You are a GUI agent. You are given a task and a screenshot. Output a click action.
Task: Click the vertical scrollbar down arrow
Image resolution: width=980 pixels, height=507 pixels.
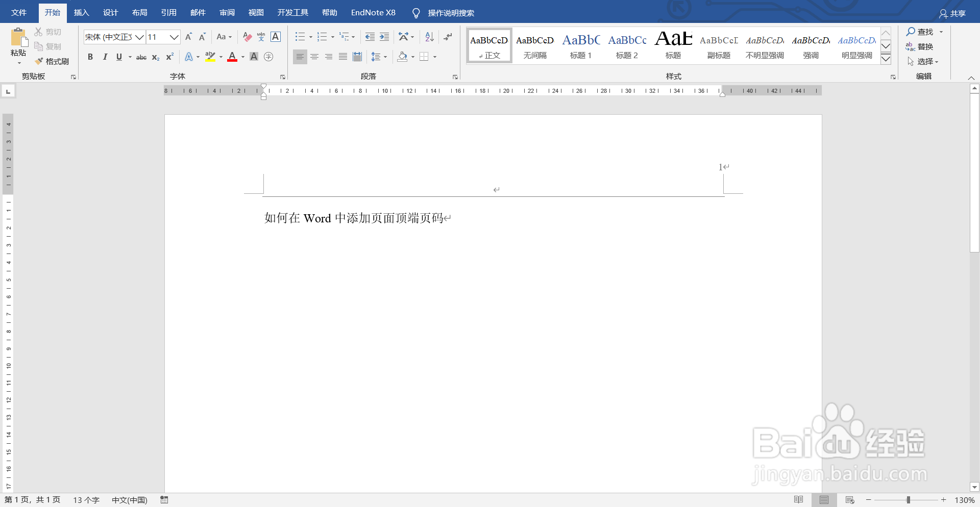[x=975, y=487]
